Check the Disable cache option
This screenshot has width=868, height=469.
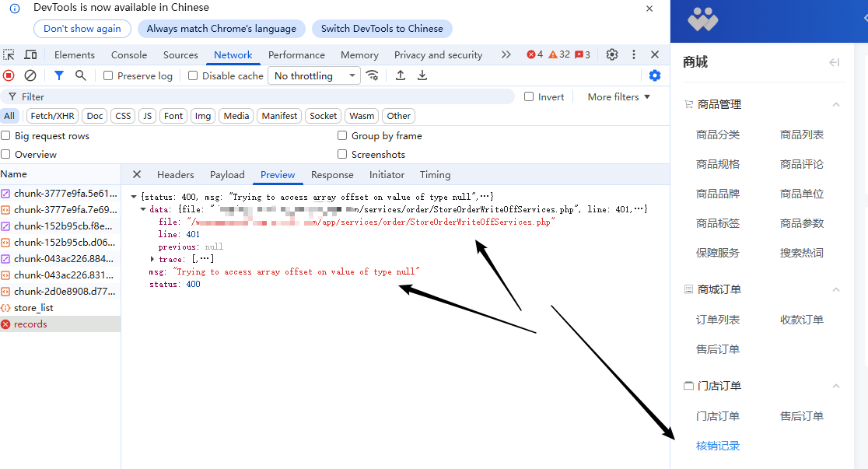click(193, 76)
